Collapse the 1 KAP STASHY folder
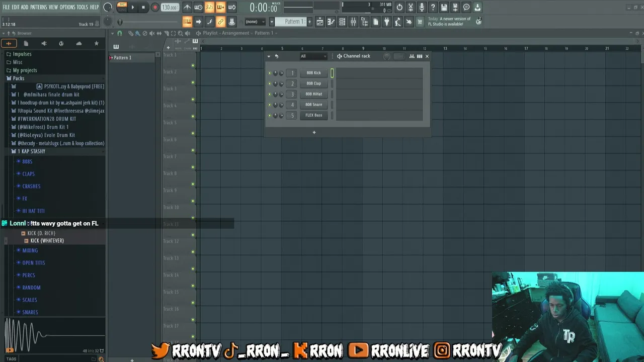644x362 pixels. click(31, 151)
